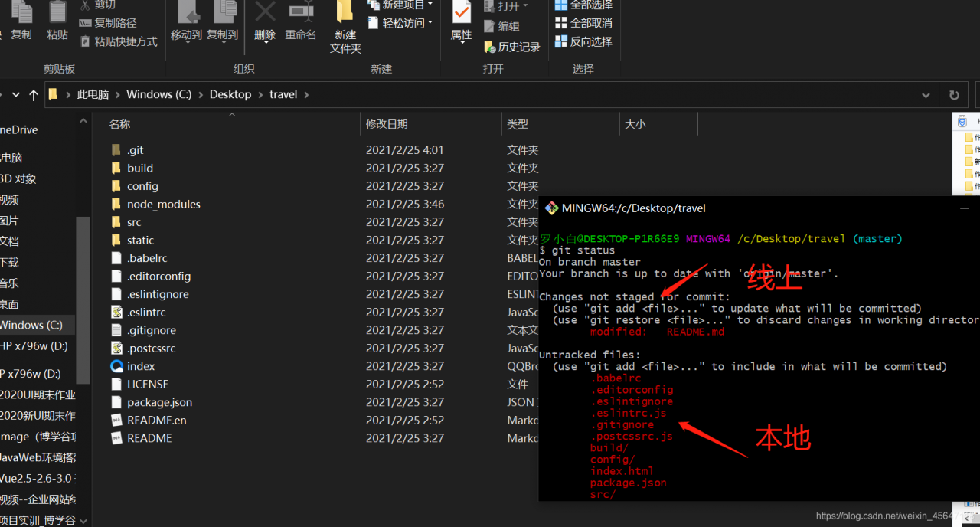This screenshot has width=980, height=527.
Task: Select the .gitignore file name in the file list
Action: tap(152, 330)
